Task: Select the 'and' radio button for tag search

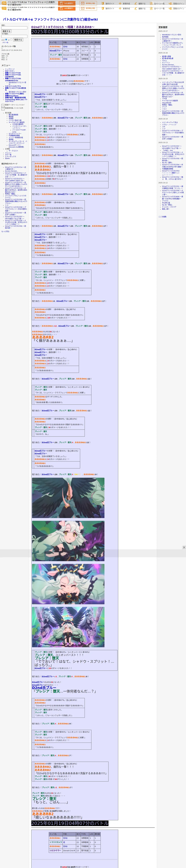Action: click(6, 40)
